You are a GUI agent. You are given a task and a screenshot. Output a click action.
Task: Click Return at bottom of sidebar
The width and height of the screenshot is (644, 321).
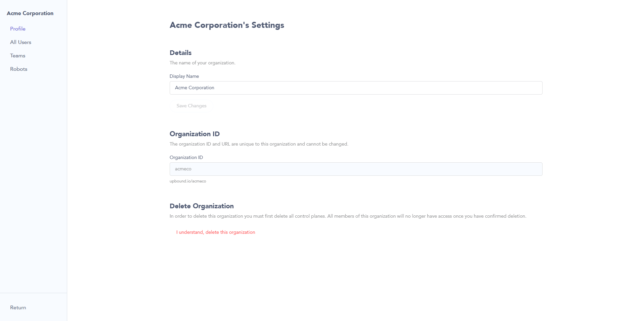pos(18,307)
